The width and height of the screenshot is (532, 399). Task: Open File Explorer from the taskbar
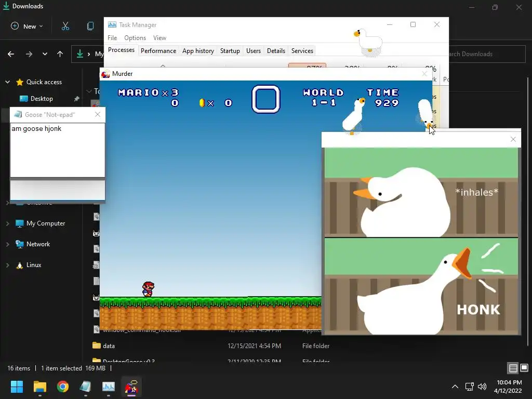tap(39, 387)
